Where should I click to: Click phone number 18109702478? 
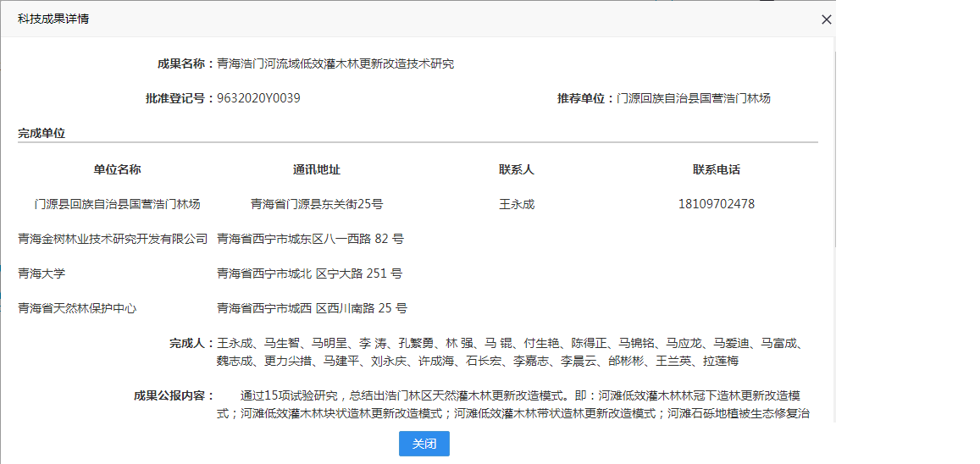point(716,204)
